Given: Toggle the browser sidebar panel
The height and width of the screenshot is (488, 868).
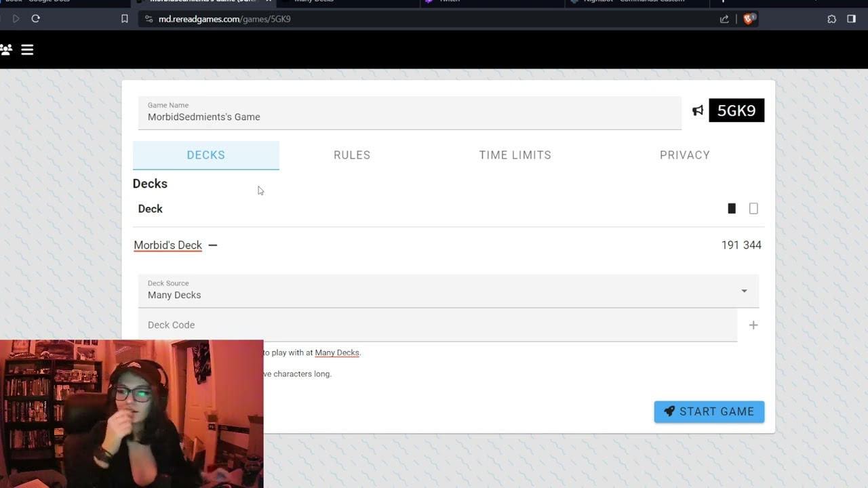Looking at the screenshot, I should pyautogui.click(x=851, y=19).
